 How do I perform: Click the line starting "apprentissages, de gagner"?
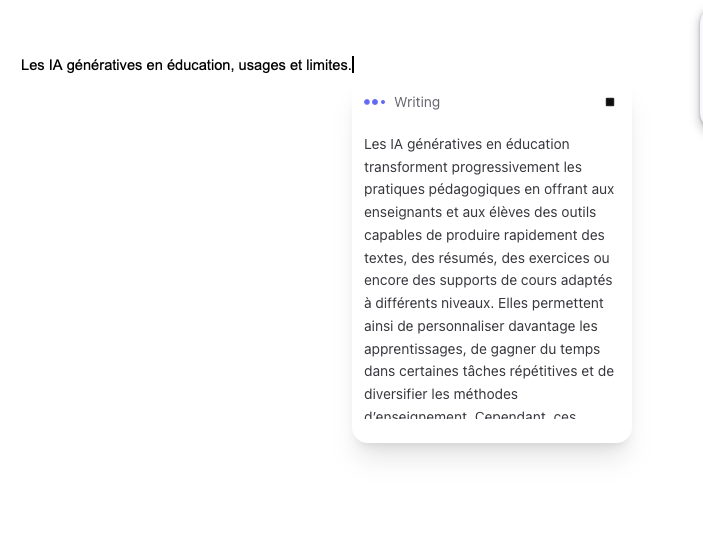[x=483, y=349]
